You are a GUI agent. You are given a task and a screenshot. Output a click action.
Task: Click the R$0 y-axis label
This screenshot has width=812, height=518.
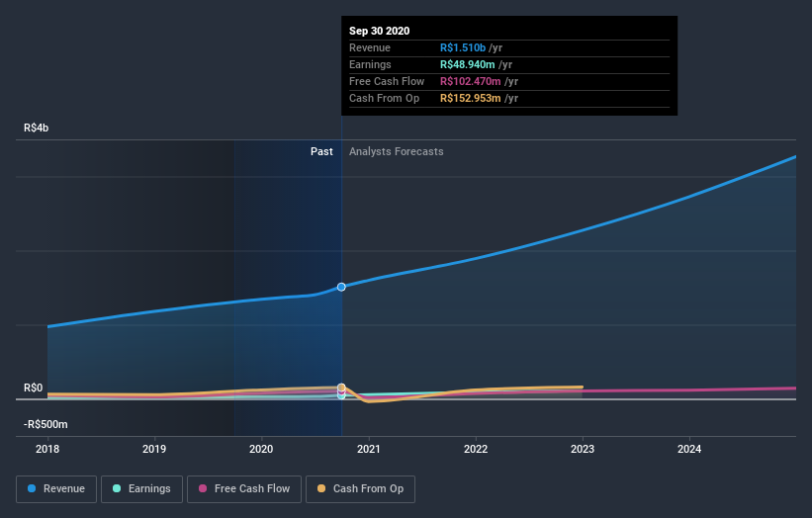pyautogui.click(x=34, y=388)
